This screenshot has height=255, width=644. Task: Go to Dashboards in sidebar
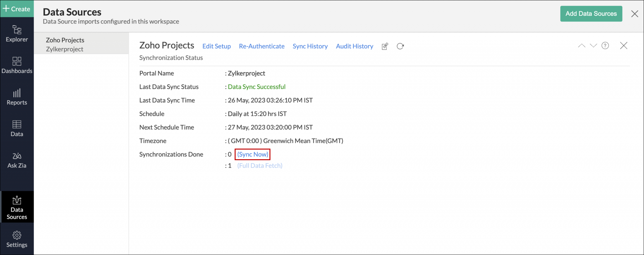(17, 65)
